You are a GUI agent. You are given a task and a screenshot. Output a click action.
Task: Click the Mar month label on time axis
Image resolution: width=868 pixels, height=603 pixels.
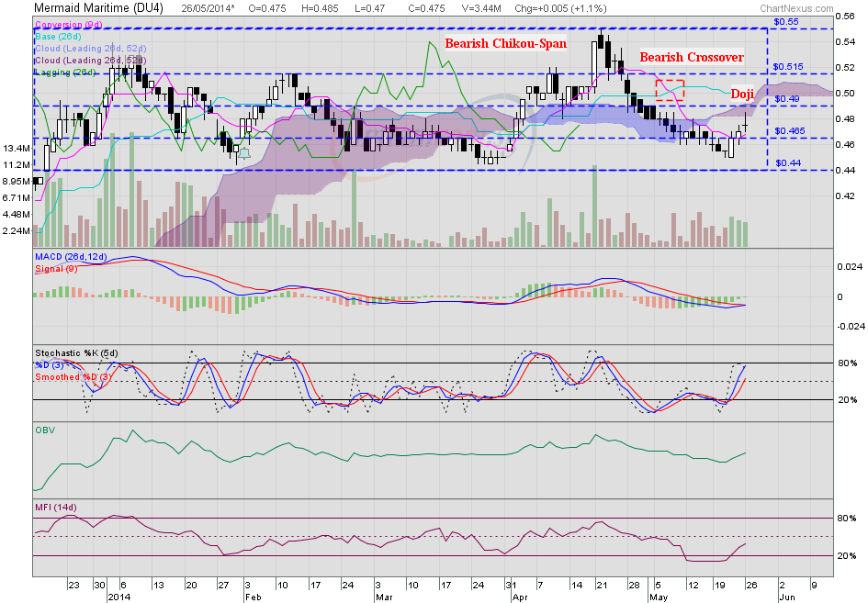pos(384,597)
